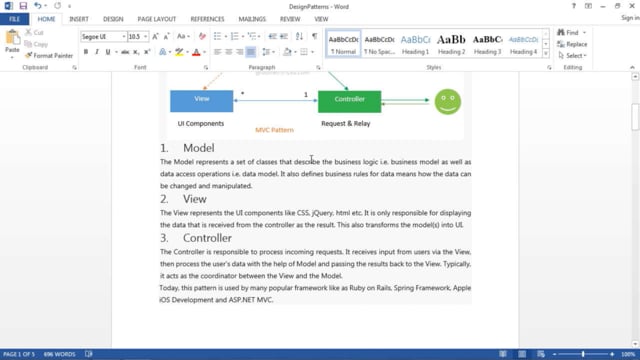The height and width of the screenshot is (360, 640).
Task: Click the Redo icon in title bar
Action: pos(58,6)
